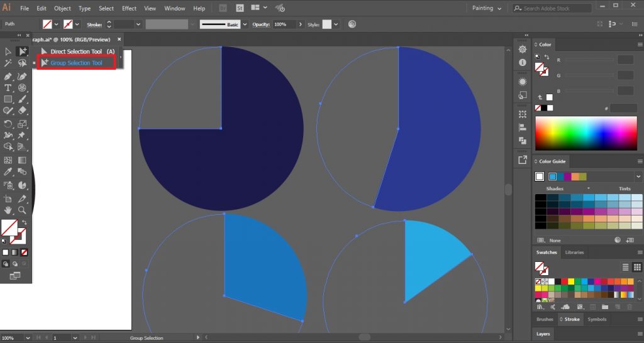Select the Blend tool

coord(22,172)
